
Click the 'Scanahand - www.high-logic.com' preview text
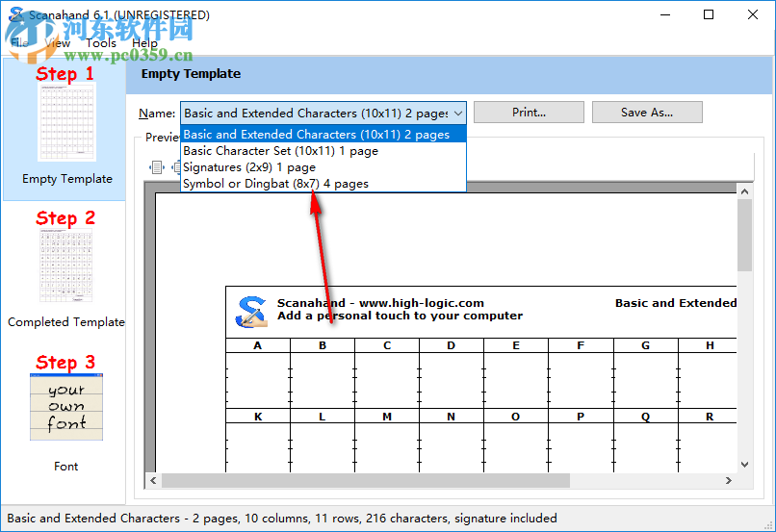[380, 303]
